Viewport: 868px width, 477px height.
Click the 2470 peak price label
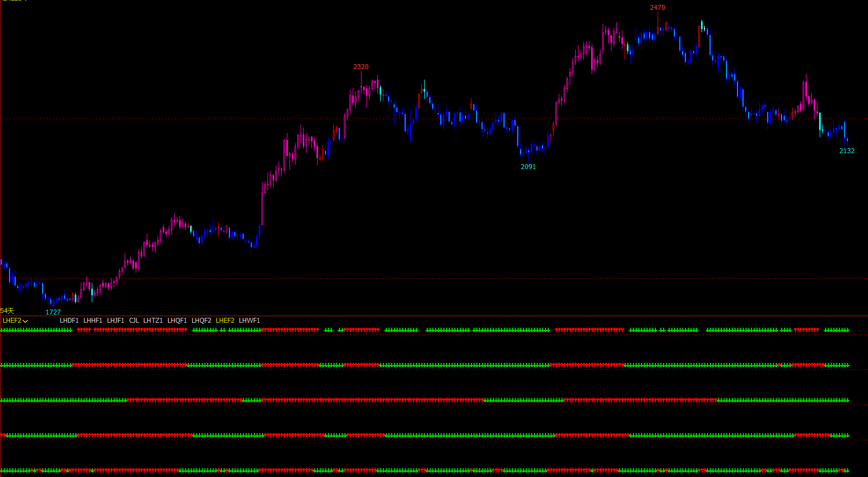click(657, 8)
